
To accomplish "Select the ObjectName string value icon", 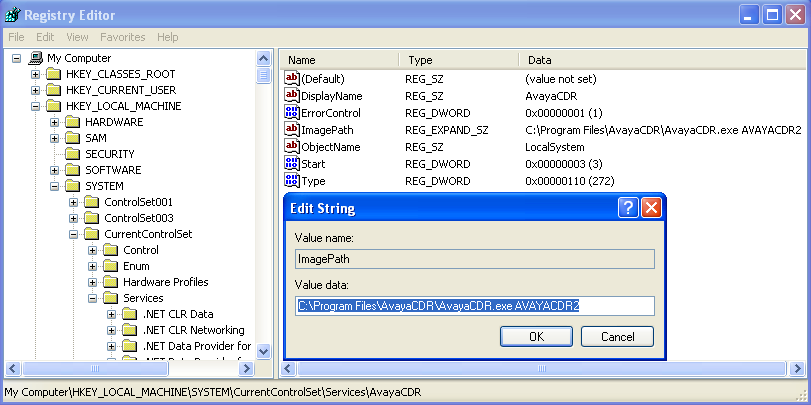I will (293, 147).
